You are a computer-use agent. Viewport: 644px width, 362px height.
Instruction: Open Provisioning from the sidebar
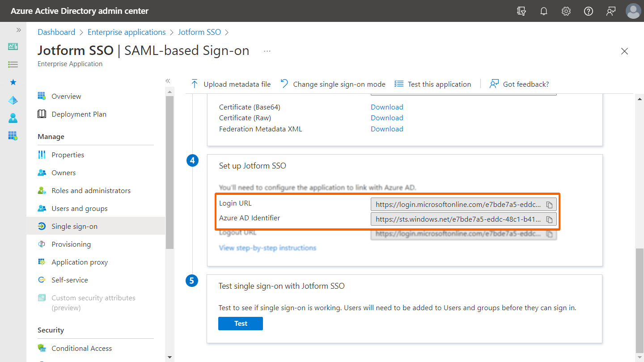(71, 244)
